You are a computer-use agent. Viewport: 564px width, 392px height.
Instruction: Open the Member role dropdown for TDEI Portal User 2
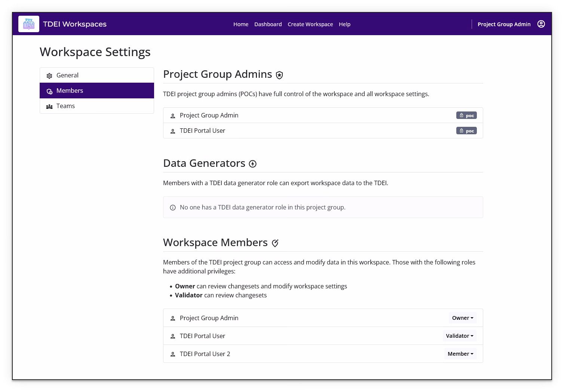(x=460, y=354)
